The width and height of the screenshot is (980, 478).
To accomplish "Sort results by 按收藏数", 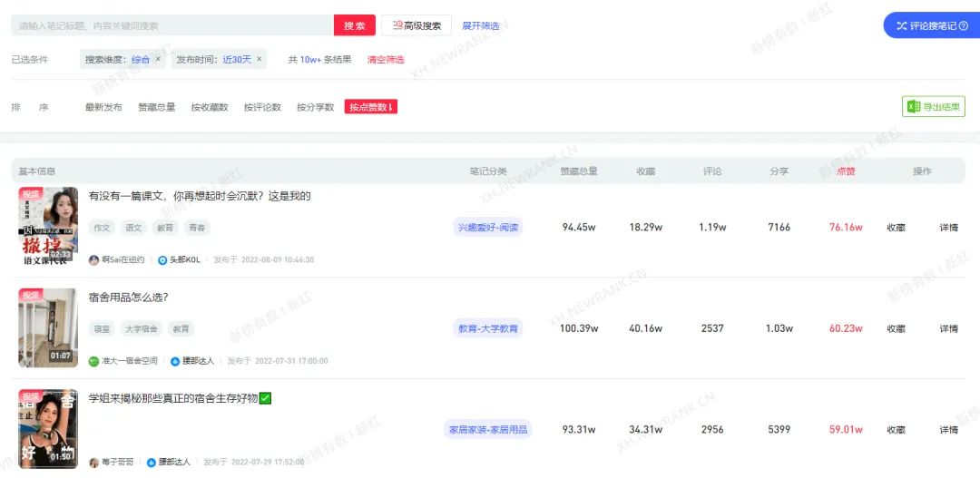I will [210, 107].
